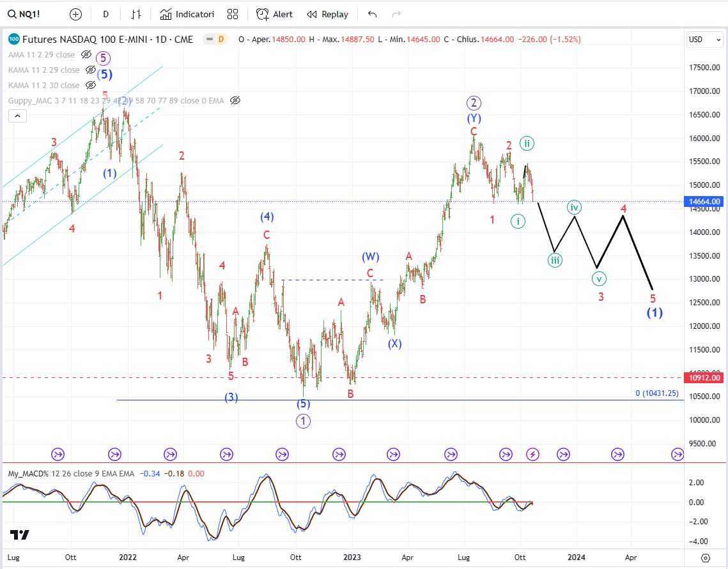This screenshot has width=728, height=569.
Task: Open the Indicatori panel
Action: 187,15
